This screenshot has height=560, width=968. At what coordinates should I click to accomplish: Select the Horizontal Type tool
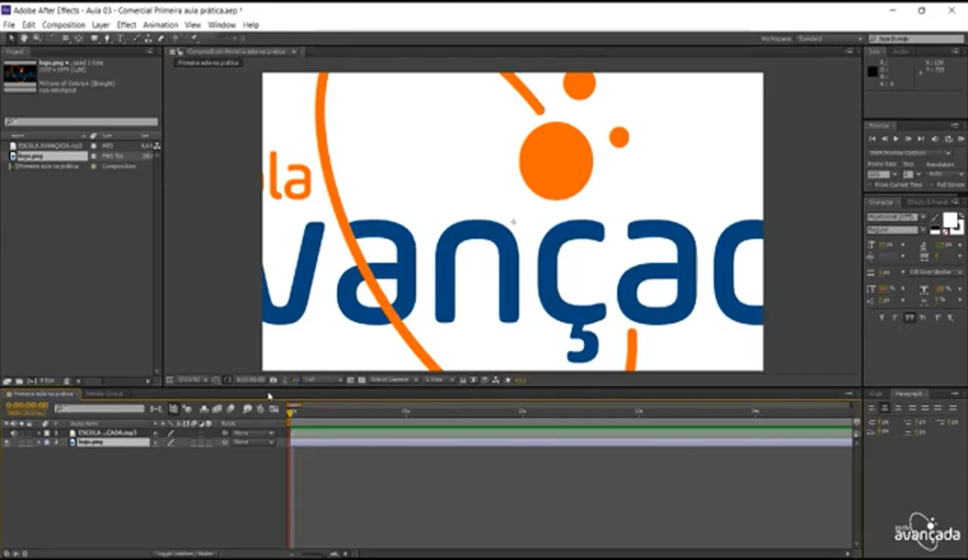(121, 38)
